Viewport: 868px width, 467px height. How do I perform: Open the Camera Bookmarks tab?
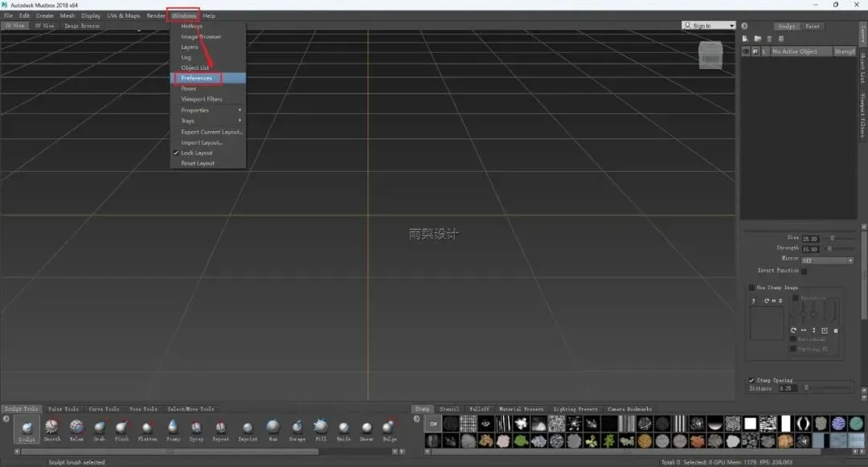630,409
